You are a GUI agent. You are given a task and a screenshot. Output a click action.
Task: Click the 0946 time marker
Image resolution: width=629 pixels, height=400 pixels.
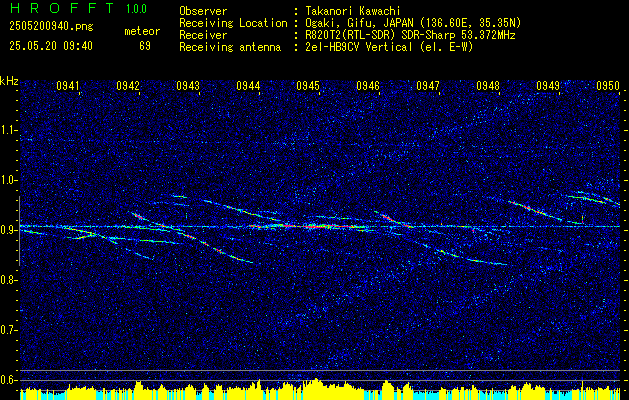pyautogui.click(x=368, y=85)
